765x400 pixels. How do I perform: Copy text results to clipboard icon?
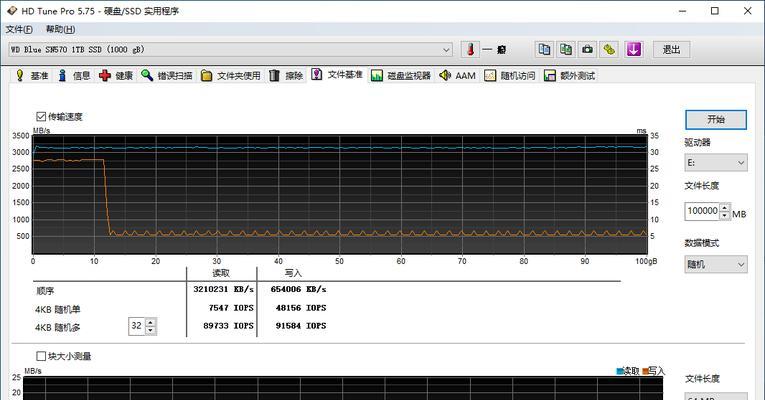tap(544, 49)
